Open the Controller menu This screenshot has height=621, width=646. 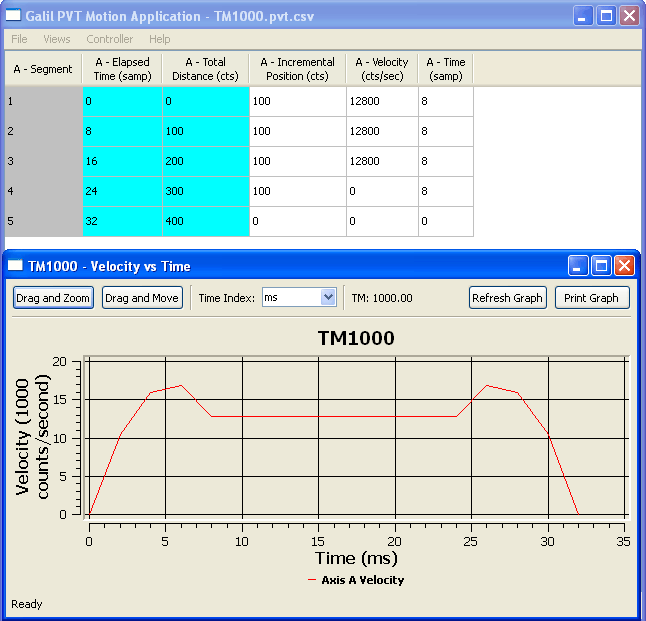(109, 39)
